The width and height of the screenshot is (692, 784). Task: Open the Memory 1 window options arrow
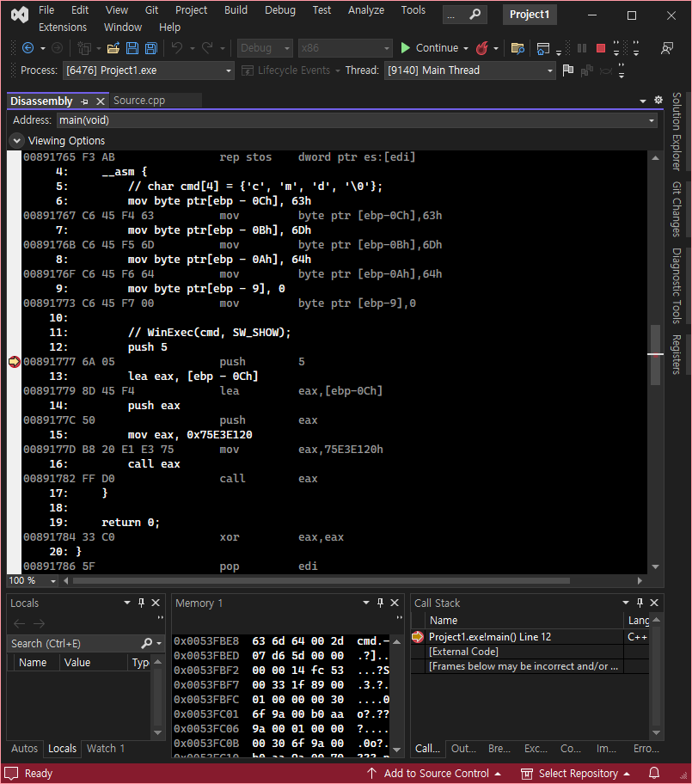pos(366,603)
